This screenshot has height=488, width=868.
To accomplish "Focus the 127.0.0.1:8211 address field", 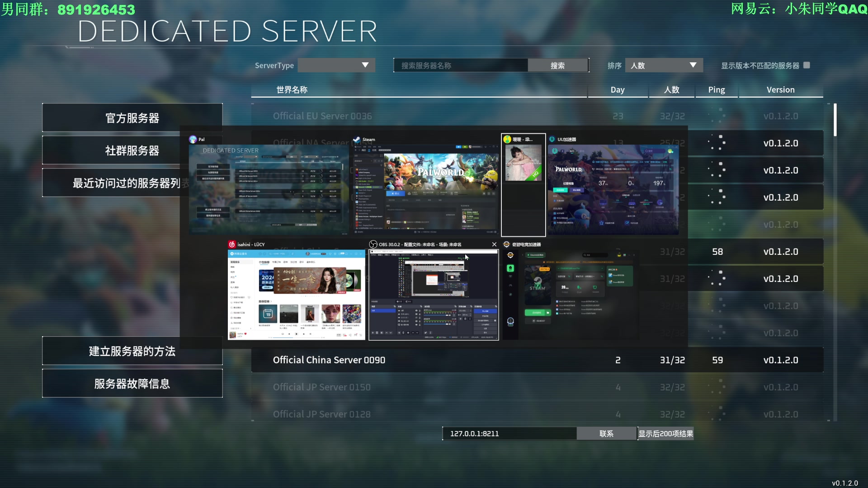I will (x=509, y=434).
